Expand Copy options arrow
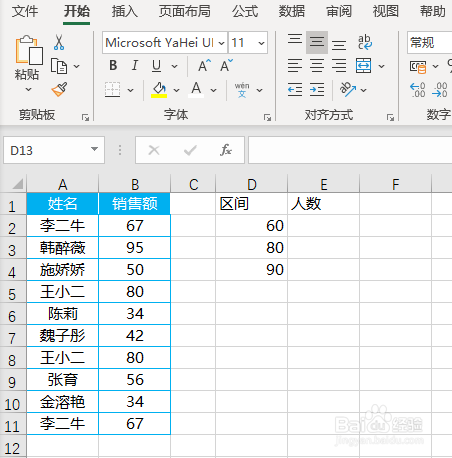The image size is (452, 458). [x=77, y=66]
